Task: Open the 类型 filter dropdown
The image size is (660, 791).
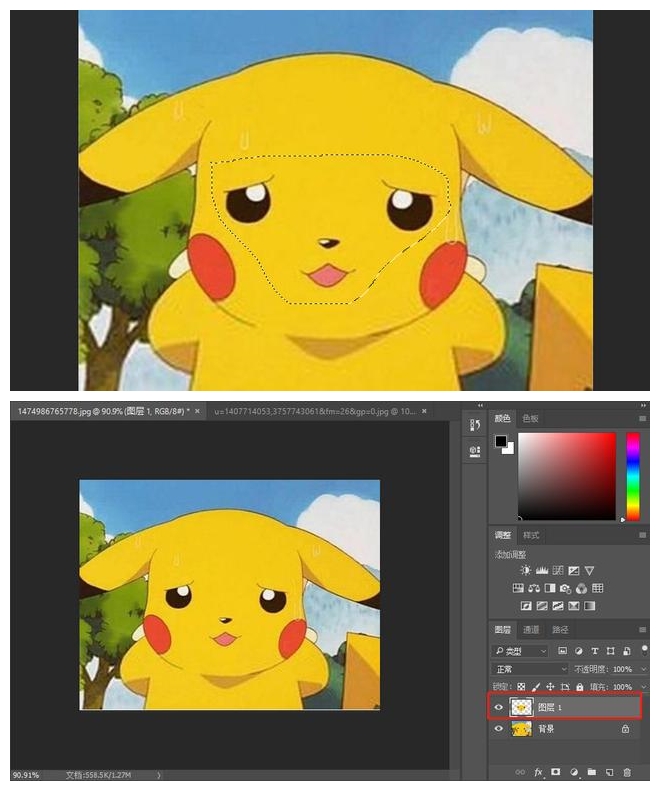Action: tap(519, 651)
